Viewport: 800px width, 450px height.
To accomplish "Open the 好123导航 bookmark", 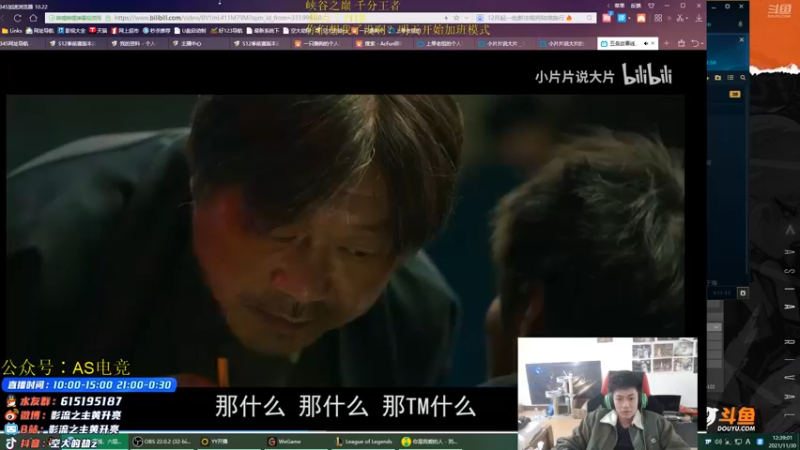I will 227,31.
